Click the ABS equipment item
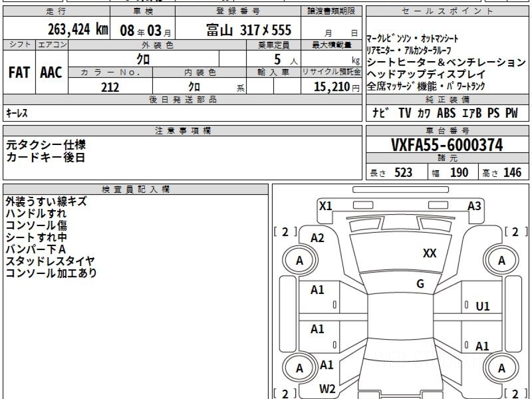The height and width of the screenshot is (399, 532). point(446,113)
